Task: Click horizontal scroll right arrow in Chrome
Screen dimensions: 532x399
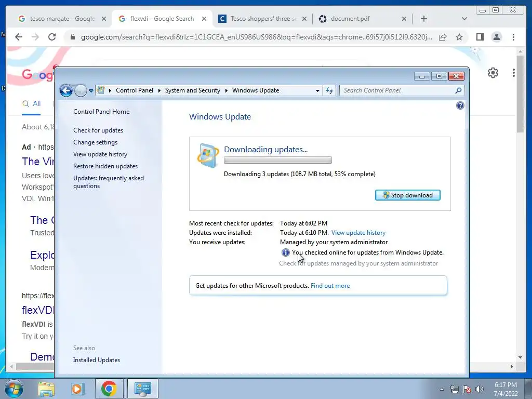Action: pos(512,366)
